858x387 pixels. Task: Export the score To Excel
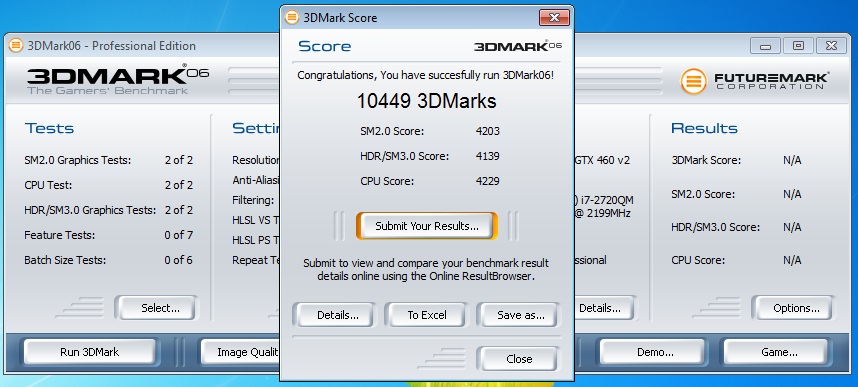pyautogui.click(x=427, y=315)
